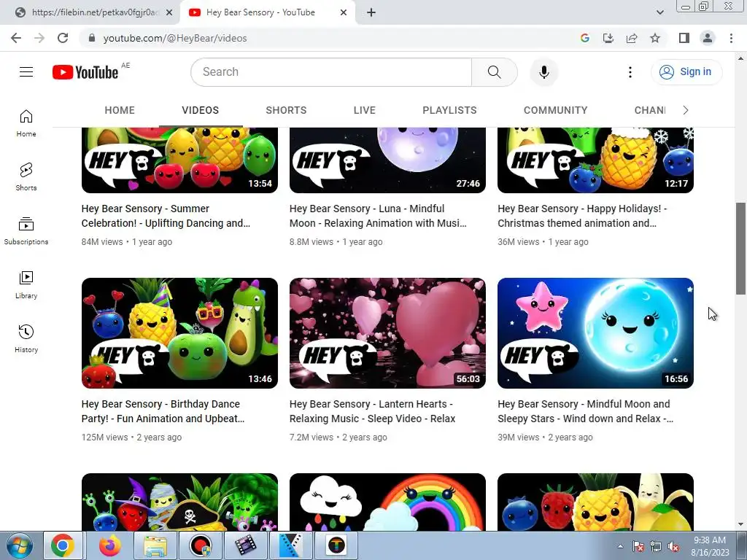This screenshot has width=747, height=560.
Task: Open Chrome's three-dot menu
Action: (x=731, y=38)
